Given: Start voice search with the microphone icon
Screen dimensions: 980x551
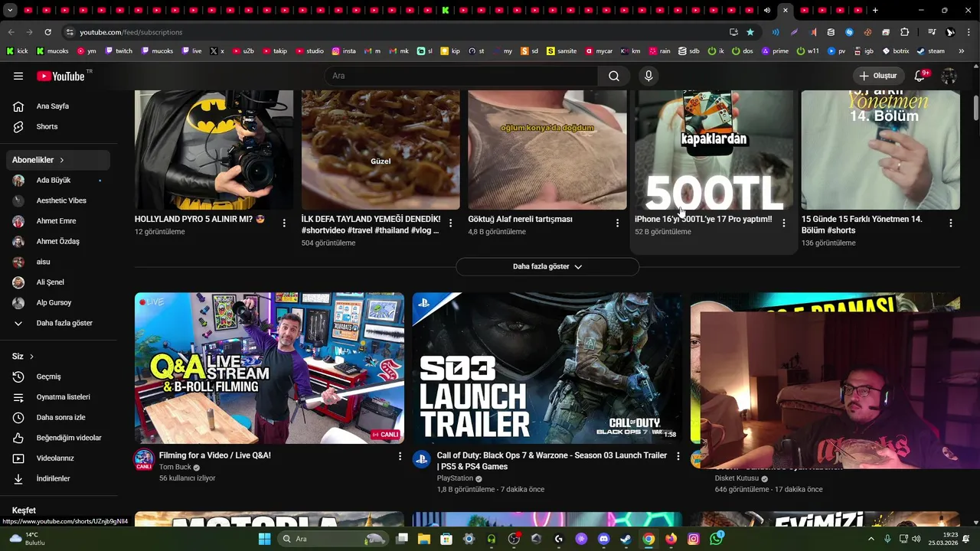Looking at the screenshot, I should pos(648,76).
